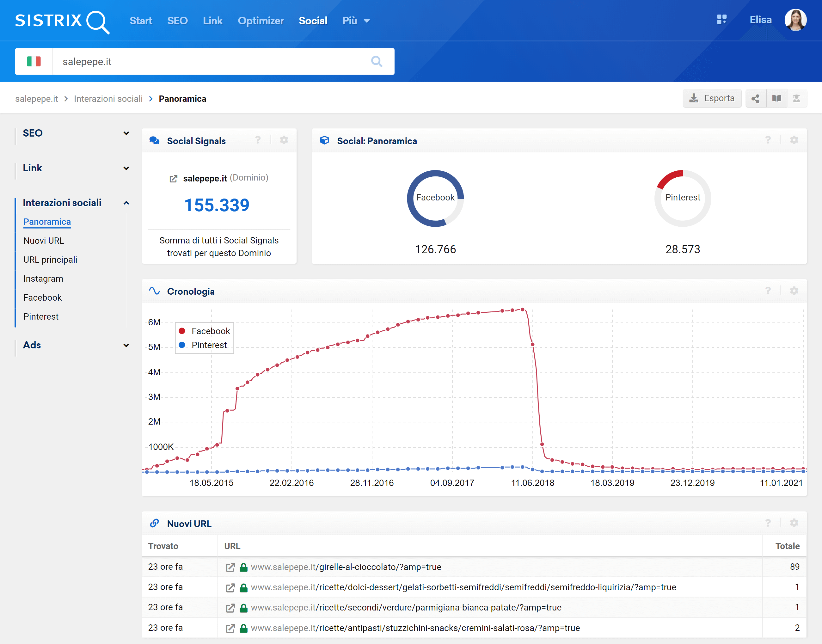Viewport: 822px width, 644px height.
Task: Click the Trovato column header
Action: click(163, 546)
